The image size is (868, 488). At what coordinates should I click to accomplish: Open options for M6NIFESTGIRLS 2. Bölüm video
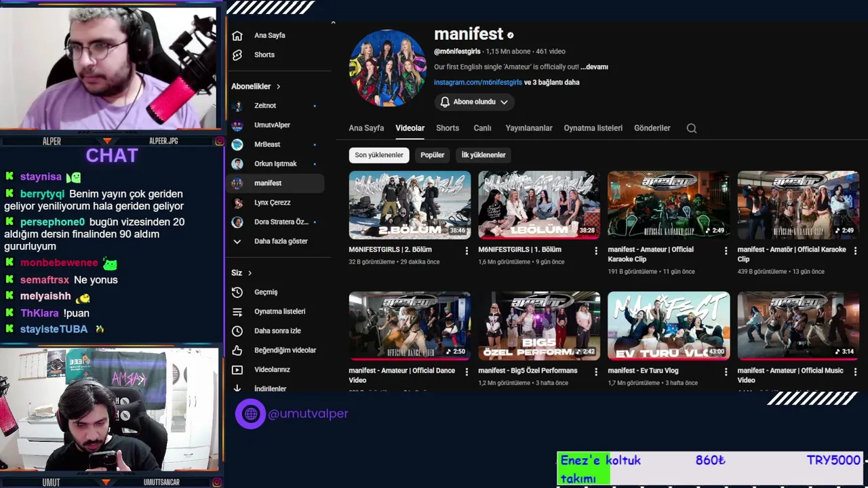point(466,251)
